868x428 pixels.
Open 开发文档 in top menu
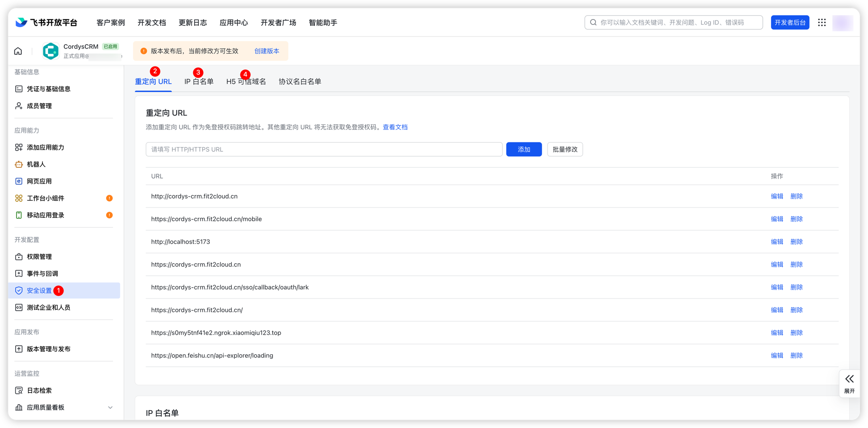click(x=152, y=22)
